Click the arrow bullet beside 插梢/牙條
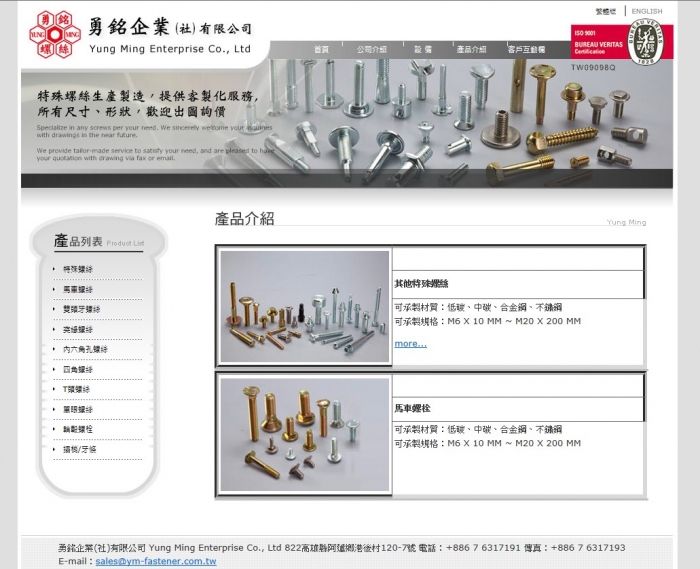Viewport: 700px width, 569px height. pos(54,449)
